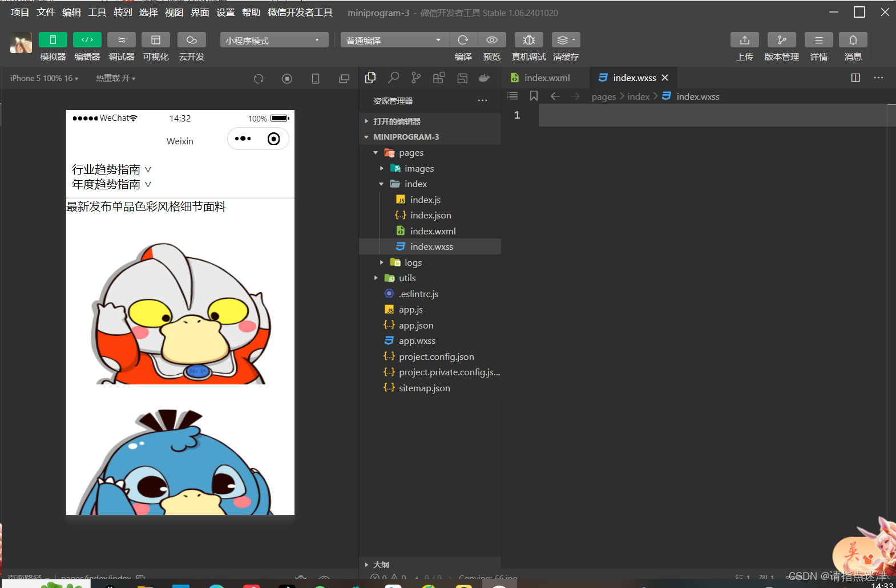Toggle the simulator panel button

(53, 40)
